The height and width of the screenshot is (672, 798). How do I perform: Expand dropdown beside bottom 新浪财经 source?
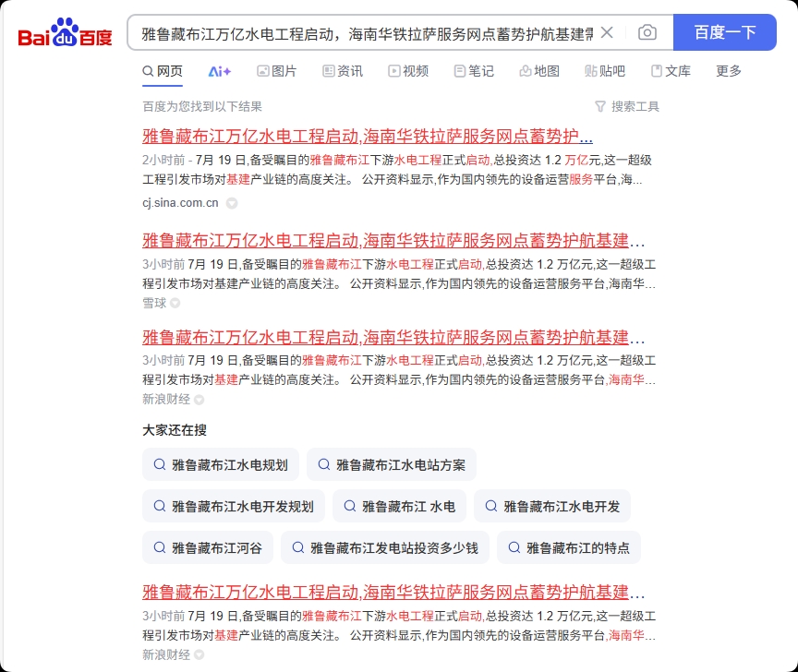point(199,655)
